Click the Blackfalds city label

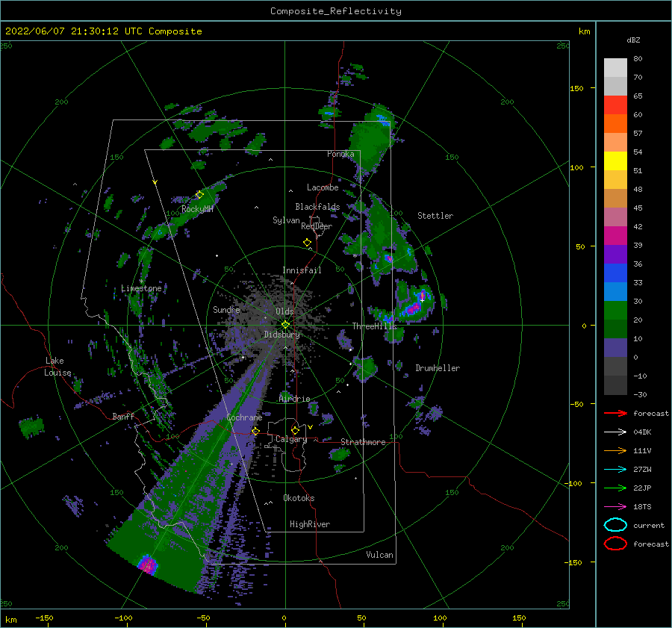coord(317,207)
